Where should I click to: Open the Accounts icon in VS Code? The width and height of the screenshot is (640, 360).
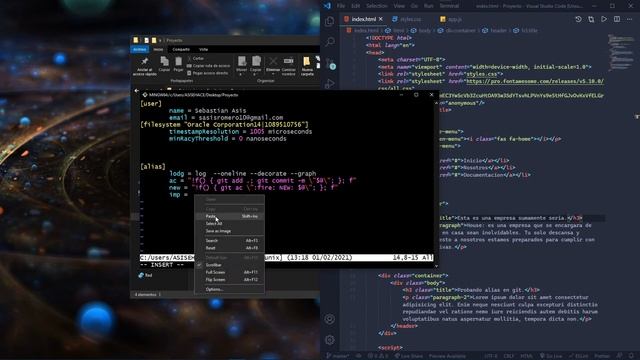coord(330,319)
